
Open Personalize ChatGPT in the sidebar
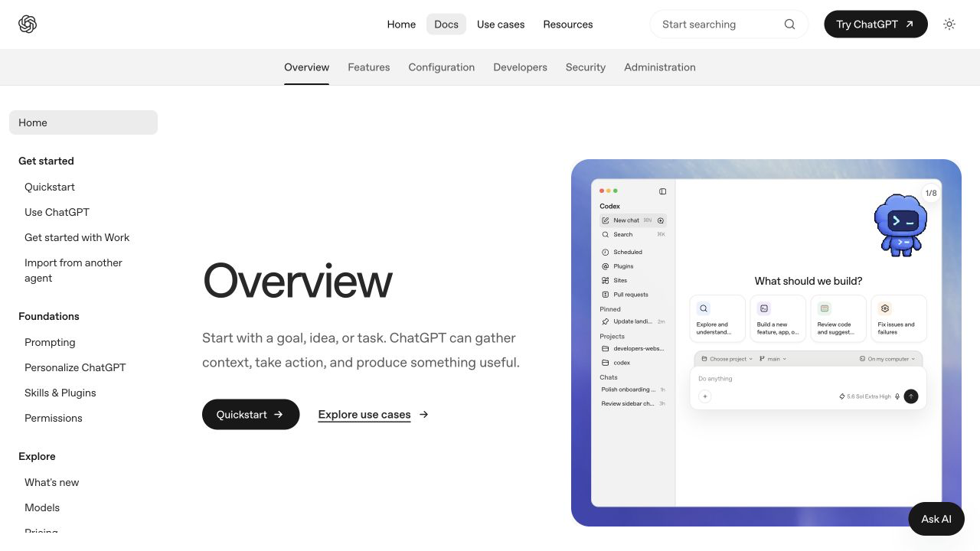click(75, 367)
